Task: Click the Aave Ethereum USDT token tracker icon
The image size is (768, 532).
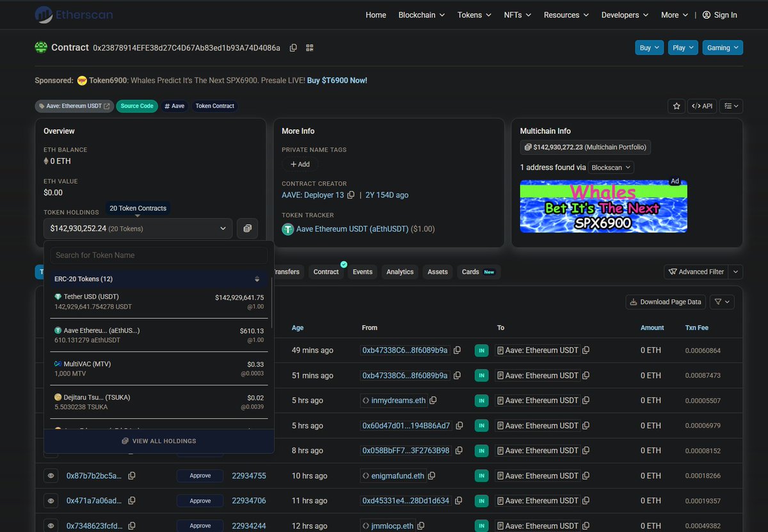Action: [288, 229]
